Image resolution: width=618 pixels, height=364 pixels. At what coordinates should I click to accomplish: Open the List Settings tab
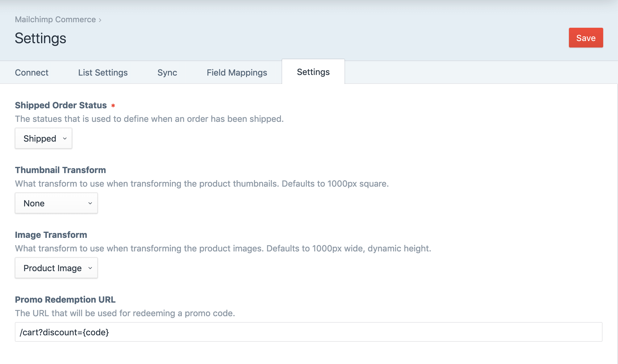tap(103, 72)
